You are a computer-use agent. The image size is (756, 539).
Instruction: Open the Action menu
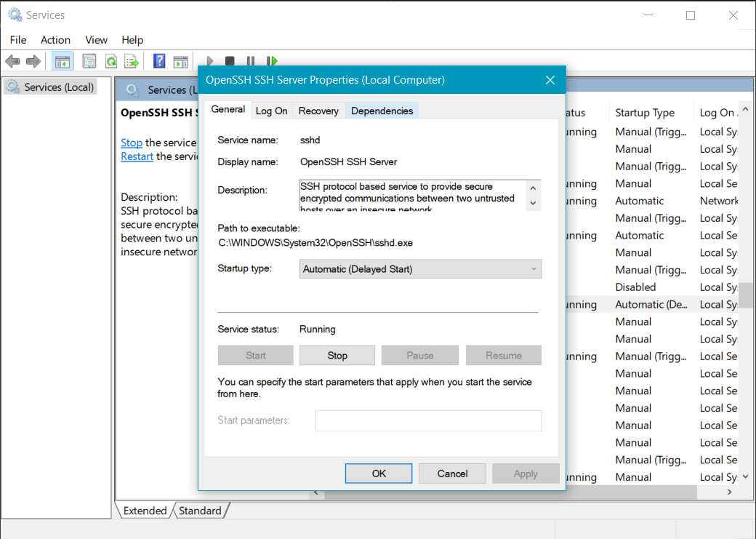coord(55,40)
